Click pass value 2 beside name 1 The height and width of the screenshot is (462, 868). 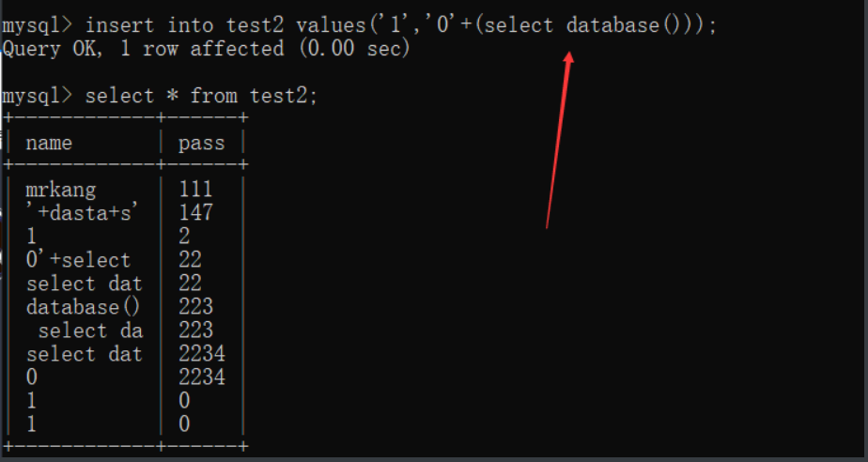click(x=184, y=237)
